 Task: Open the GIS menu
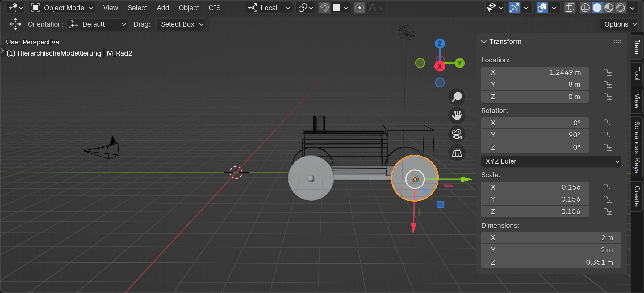(214, 8)
